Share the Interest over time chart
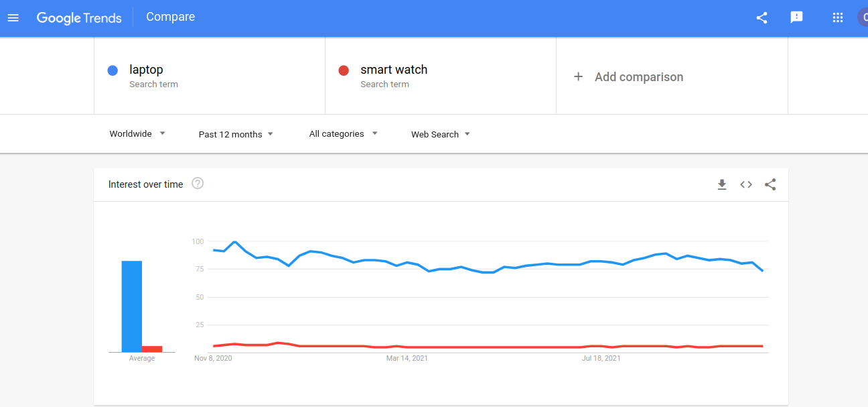 point(770,184)
